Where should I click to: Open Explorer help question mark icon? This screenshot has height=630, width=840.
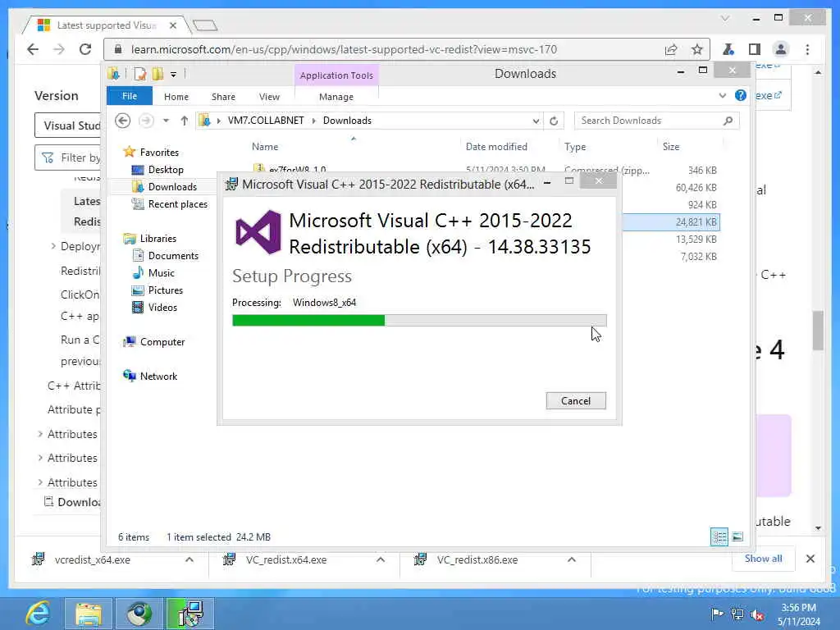(741, 95)
